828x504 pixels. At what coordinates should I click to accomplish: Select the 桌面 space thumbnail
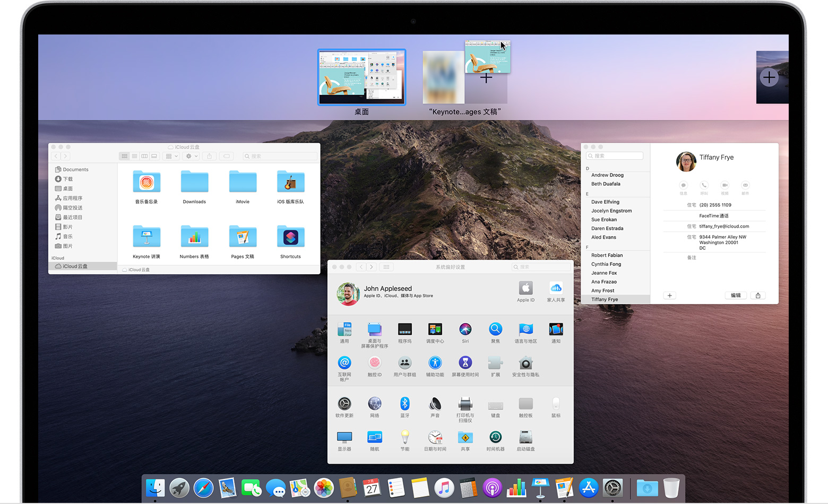(x=361, y=77)
